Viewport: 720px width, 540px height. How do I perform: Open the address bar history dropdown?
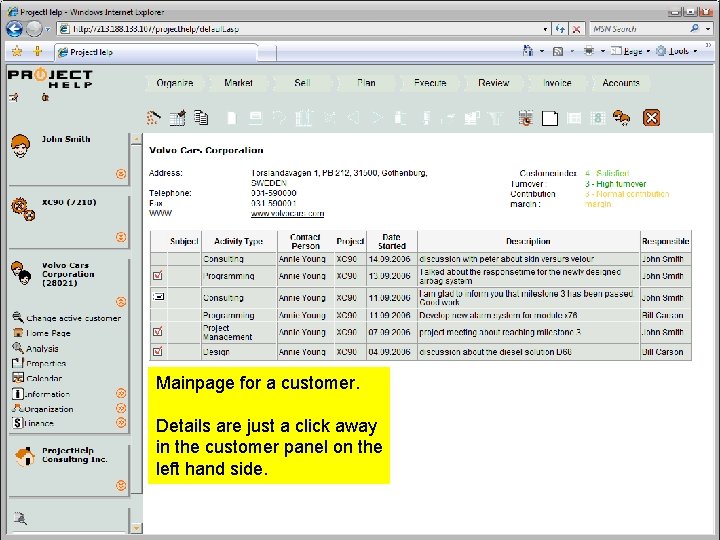545,29
